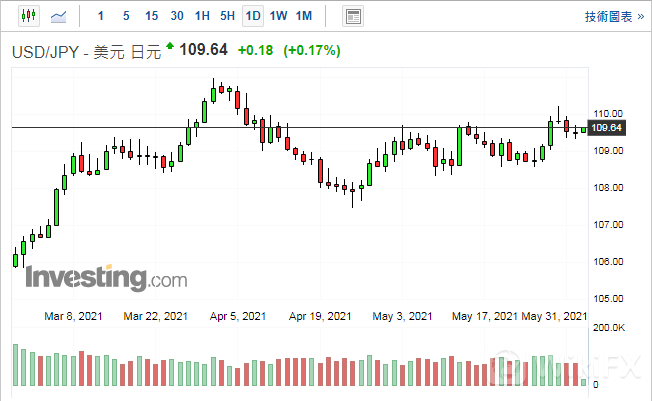
Task: Switch to the area line chart icon
Action: (x=60, y=16)
